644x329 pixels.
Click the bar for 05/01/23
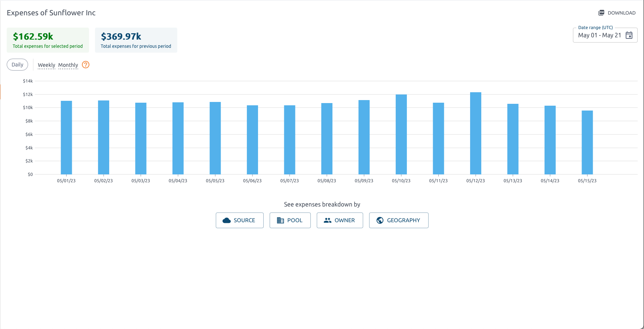pos(66,137)
